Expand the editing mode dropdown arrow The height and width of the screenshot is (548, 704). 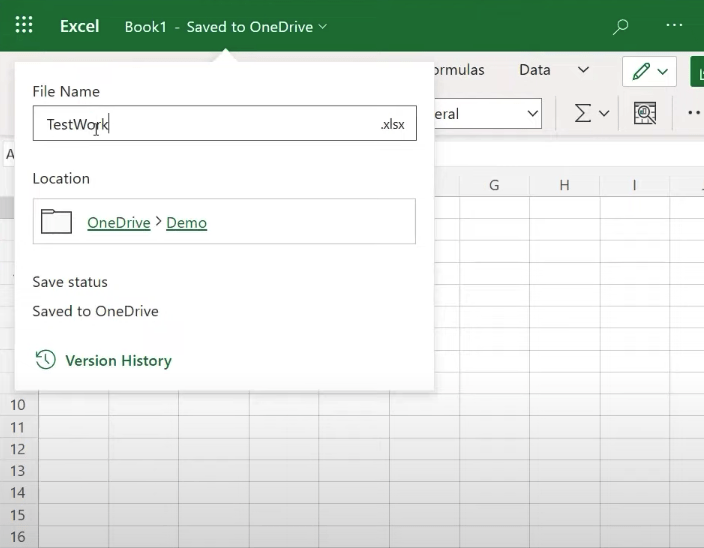pyautogui.click(x=663, y=71)
